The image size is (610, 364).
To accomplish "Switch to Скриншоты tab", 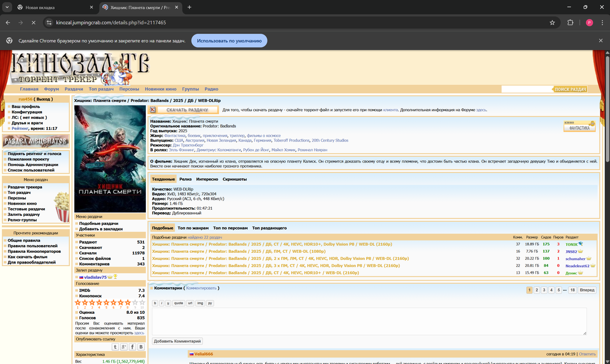I will pos(235,179).
